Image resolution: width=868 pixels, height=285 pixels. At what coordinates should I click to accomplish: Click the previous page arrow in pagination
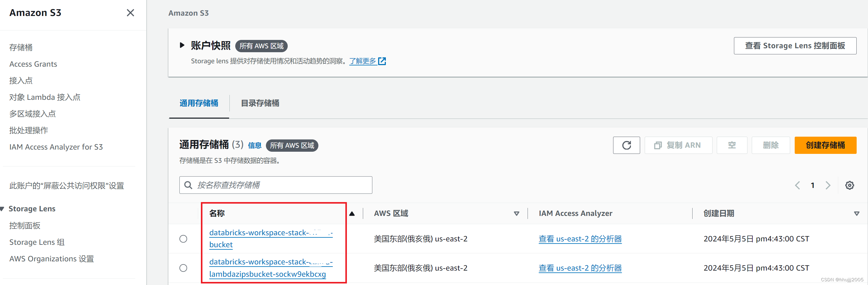797,185
